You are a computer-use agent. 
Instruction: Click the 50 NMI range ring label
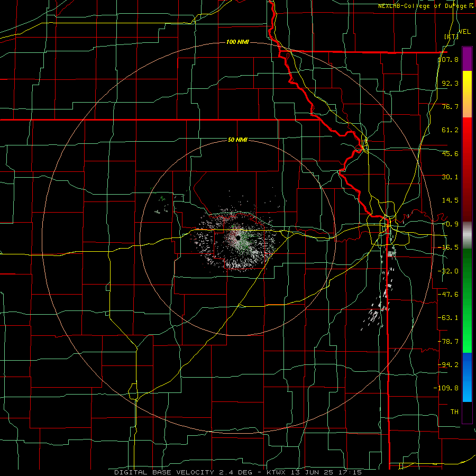(237, 140)
